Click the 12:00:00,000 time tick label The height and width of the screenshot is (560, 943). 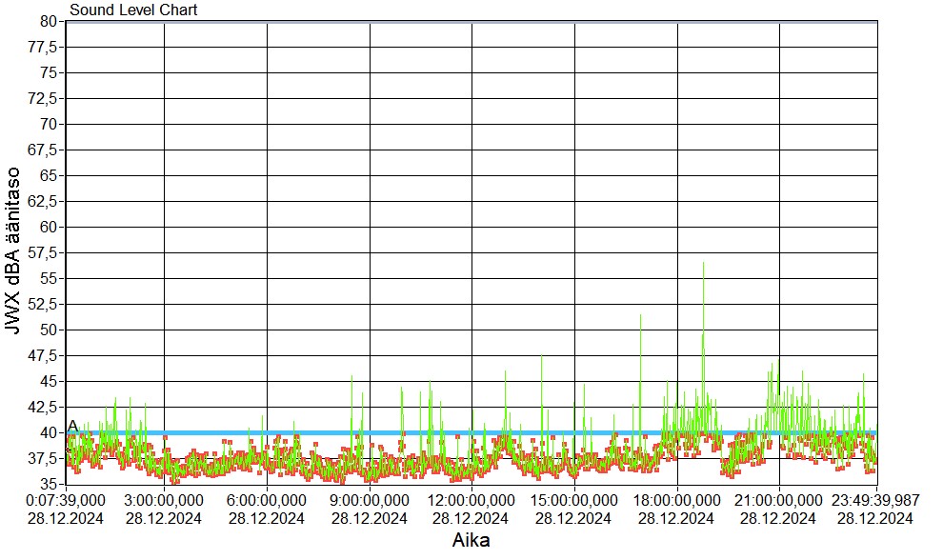click(471, 500)
